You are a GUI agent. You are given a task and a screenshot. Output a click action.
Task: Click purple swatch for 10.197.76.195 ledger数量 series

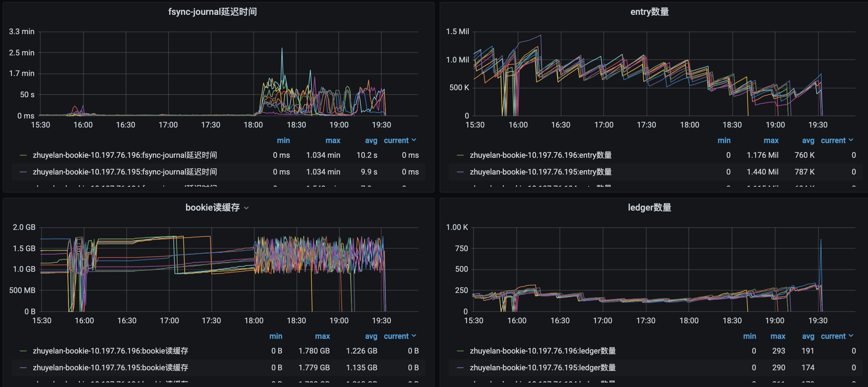click(x=460, y=368)
